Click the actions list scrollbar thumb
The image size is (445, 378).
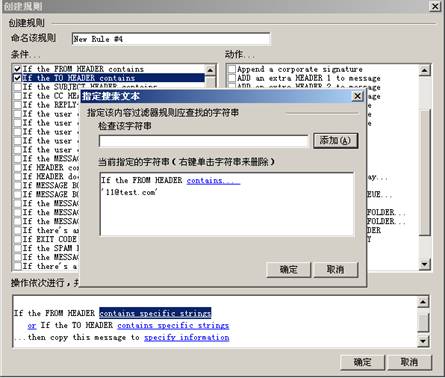coord(424,172)
